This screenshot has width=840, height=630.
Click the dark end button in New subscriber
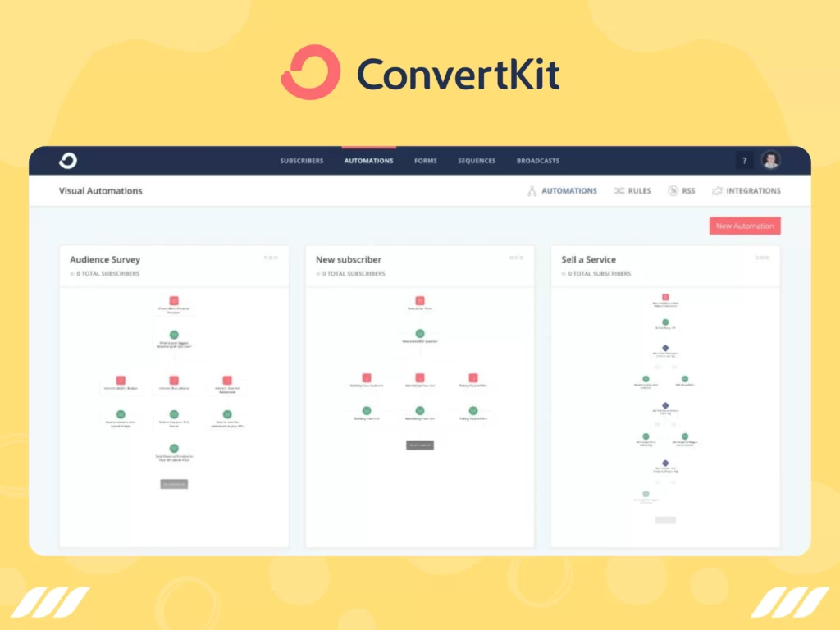click(420, 445)
